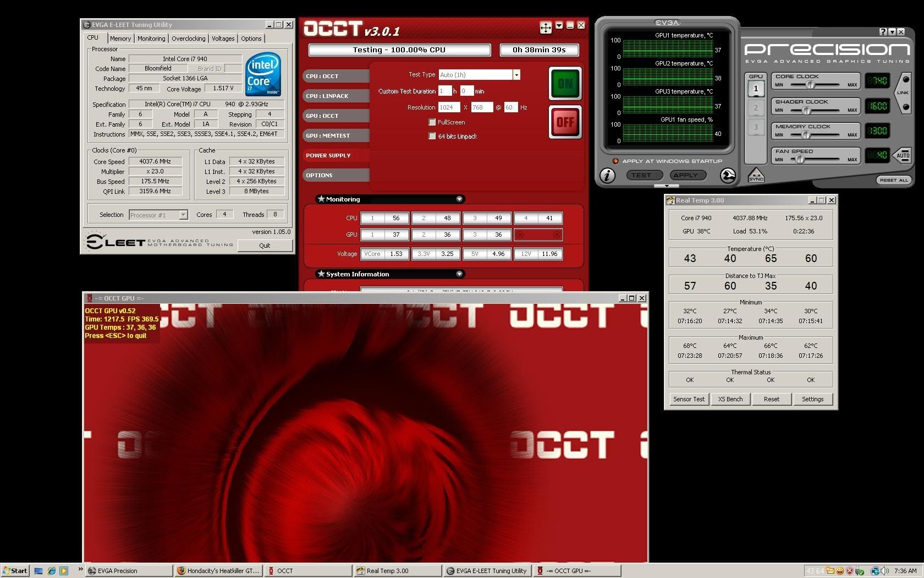Viewport: 924px width, 578px height.
Task: Click XS Bench in Real Temp
Action: (x=730, y=399)
